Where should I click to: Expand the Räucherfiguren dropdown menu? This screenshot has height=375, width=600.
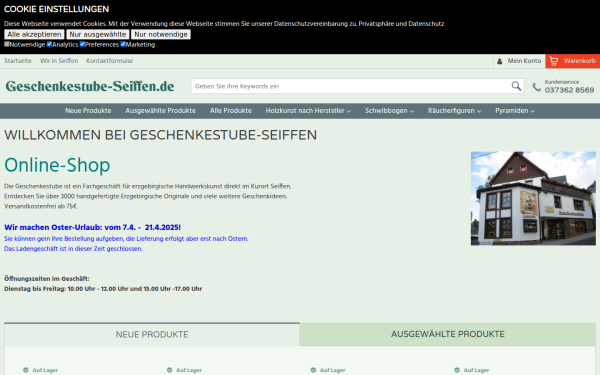pyautogui.click(x=454, y=111)
